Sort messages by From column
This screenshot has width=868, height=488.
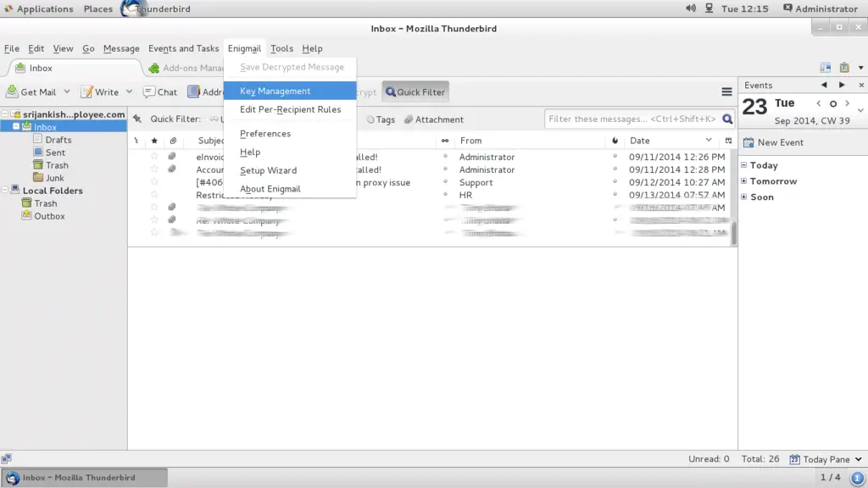click(531, 141)
